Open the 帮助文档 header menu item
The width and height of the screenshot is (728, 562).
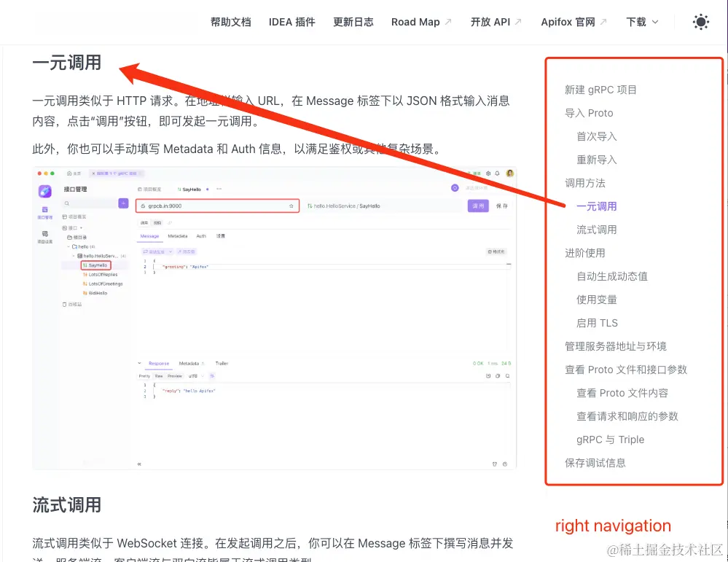231,22
